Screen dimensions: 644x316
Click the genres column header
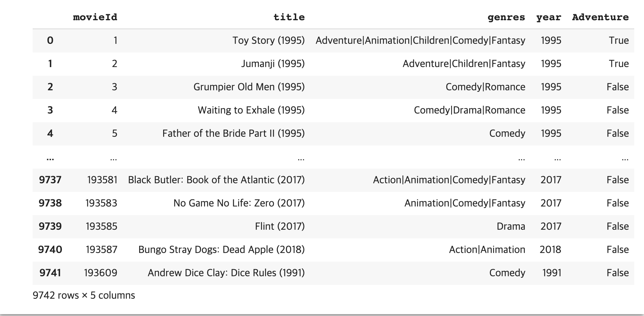pos(506,17)
